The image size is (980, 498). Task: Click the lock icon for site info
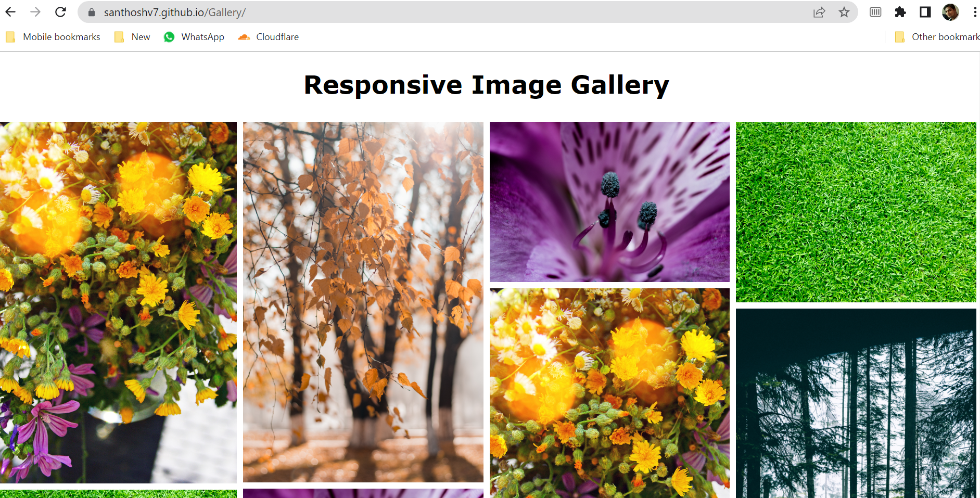tap(92, 12)
